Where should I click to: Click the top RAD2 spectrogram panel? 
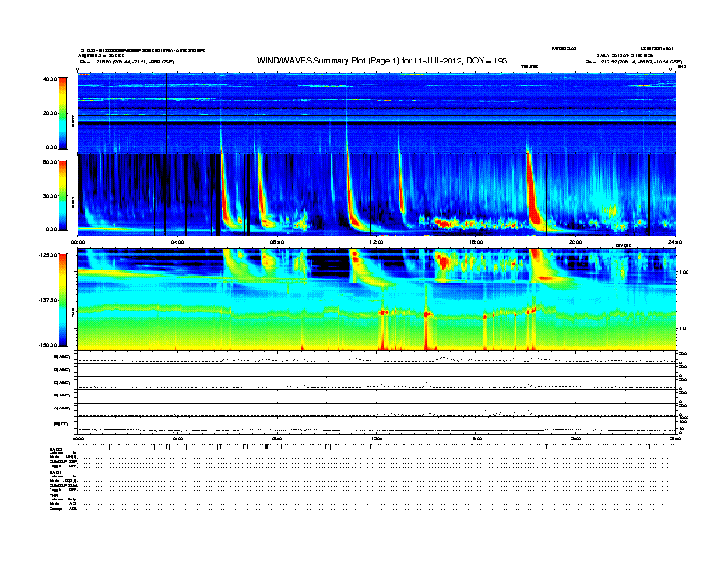tap(377, 112)
